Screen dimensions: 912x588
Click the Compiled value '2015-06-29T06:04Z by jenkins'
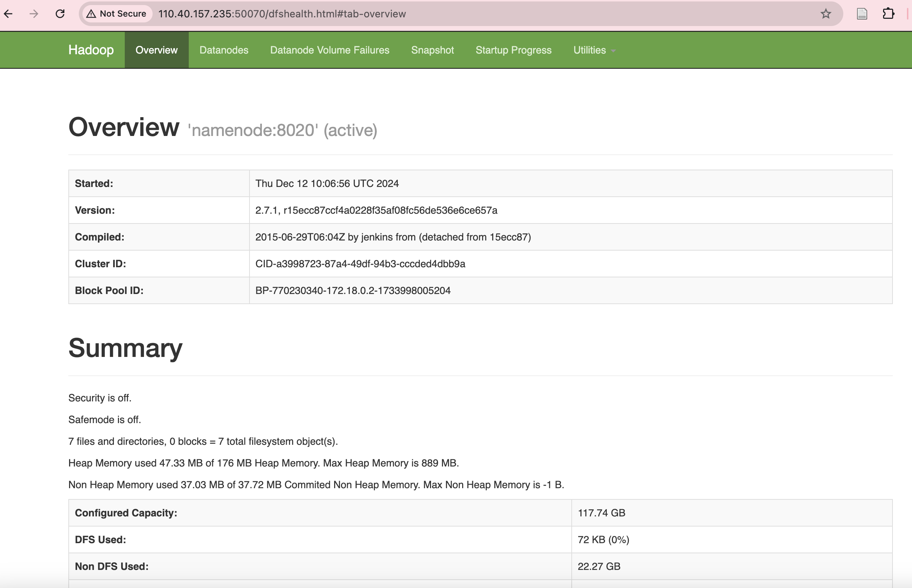(x=393, y=237)
